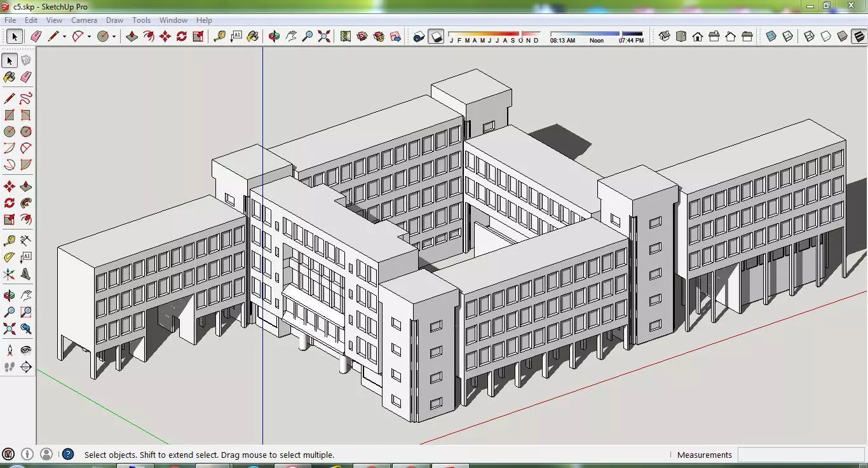This screenshot has width=868, height=468.
Task: Switch to Top view
Action: click(x=681, y=36)
